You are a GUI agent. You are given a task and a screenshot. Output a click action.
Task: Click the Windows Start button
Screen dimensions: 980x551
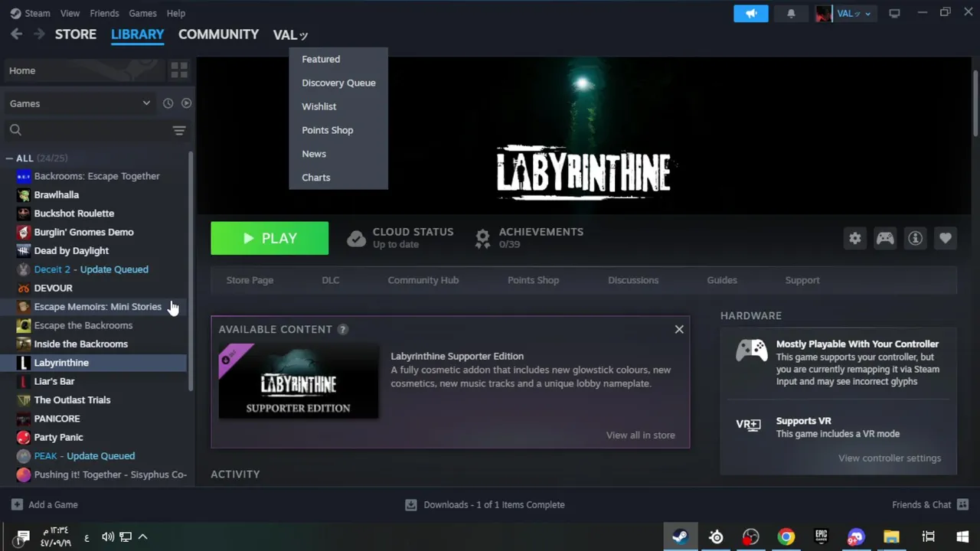tap(962, 536)
